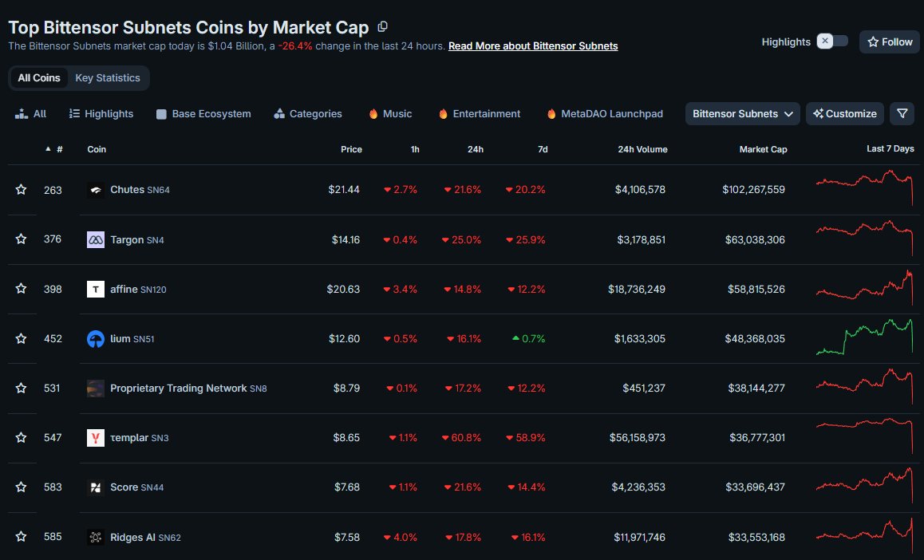This screenshot has height=560, width=924.
Task: Click the filter funnel icon
Action: (902, 114)
